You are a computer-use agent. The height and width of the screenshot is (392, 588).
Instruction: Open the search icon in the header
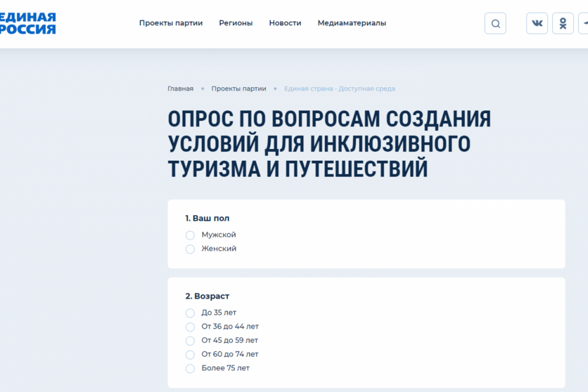[x=495, y=23]
